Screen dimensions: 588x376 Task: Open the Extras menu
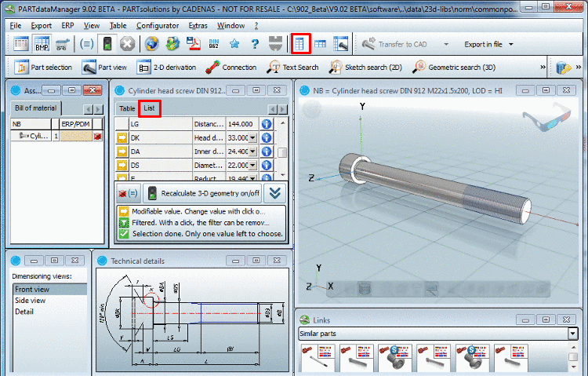coord(198,26)
